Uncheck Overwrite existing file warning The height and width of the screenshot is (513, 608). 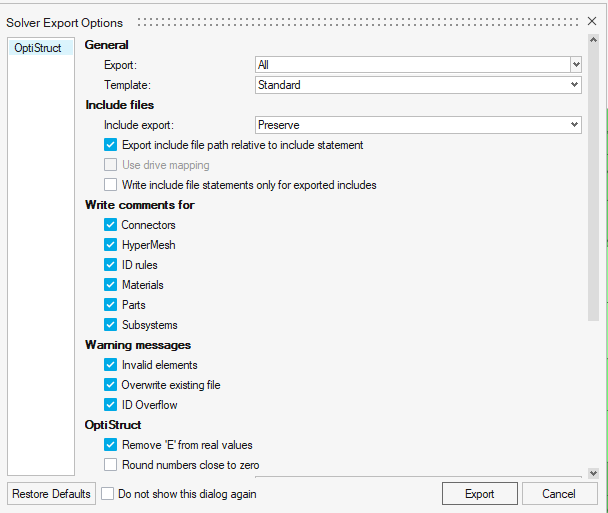tap(111, 385)
